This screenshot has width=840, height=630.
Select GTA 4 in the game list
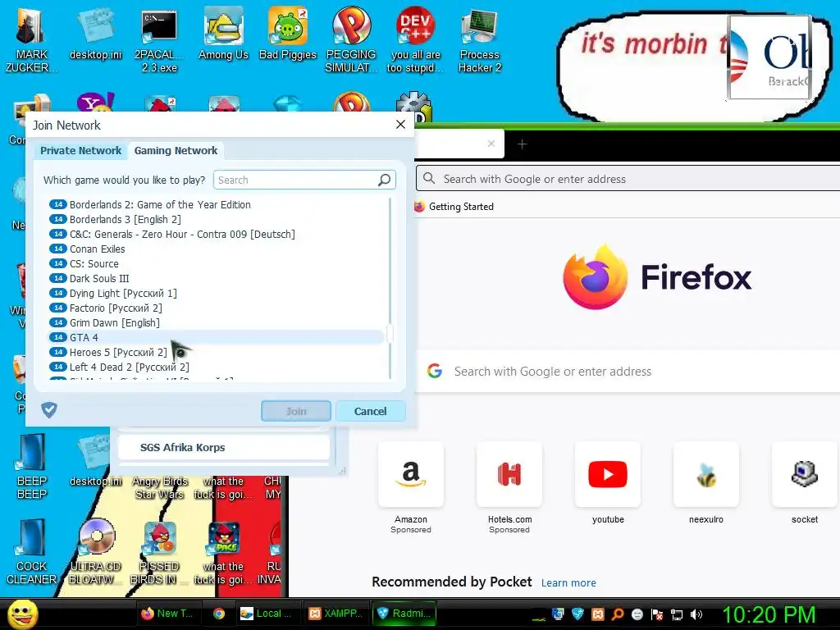(216, 337)
